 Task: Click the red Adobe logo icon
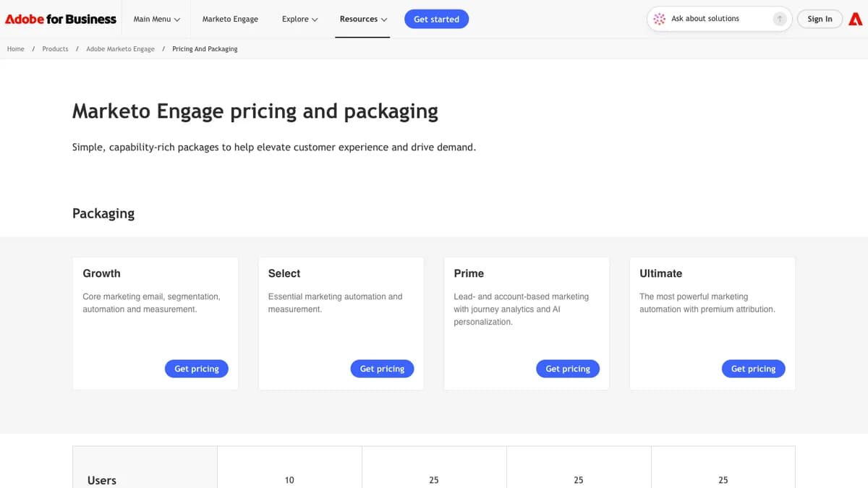tap(856, 20)
